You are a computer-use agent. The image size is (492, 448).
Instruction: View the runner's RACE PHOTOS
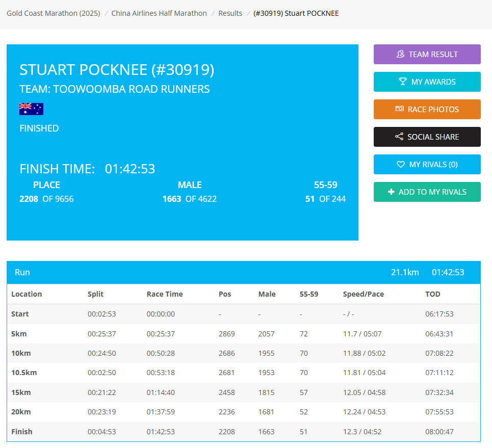tap(427, 109)
